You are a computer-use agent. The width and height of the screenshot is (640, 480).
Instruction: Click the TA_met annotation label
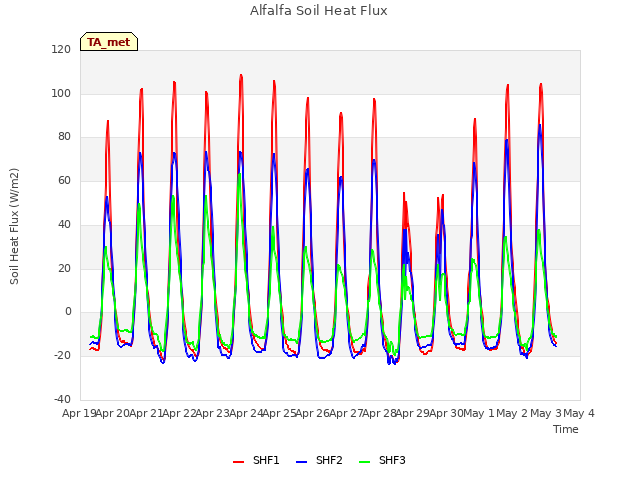point(109,42)
